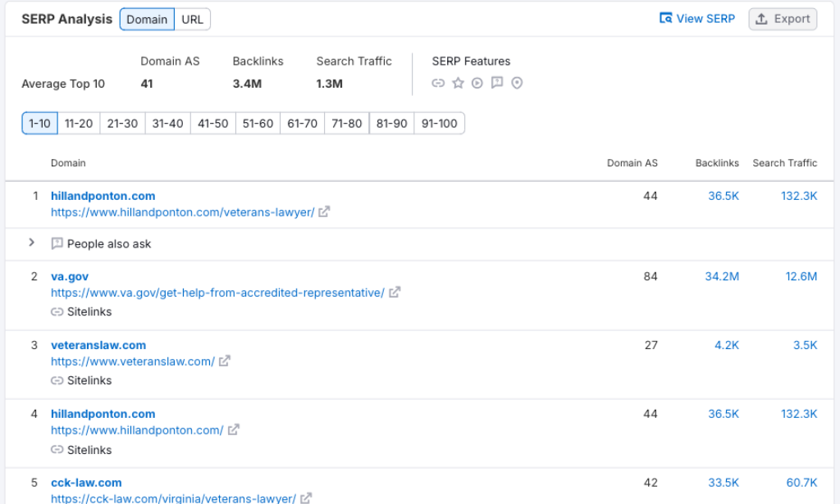Click the People also ask row icon
Viewport: 840px width, 504px height.
pos(57,244)
